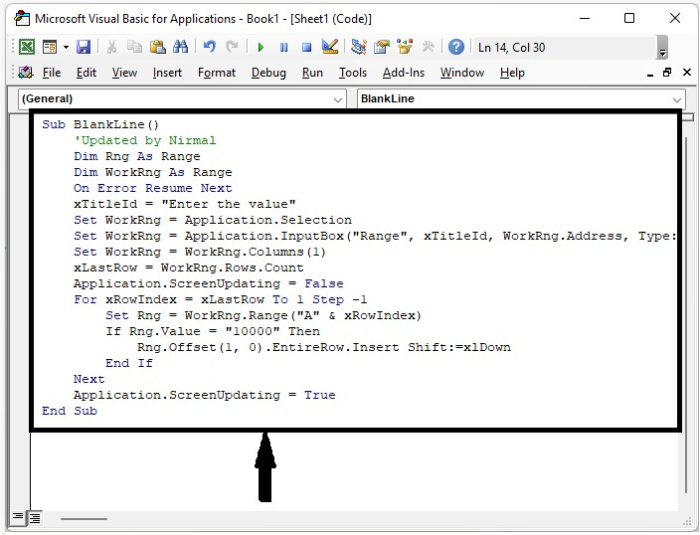Open Object Browser icon
The width and height of the screenshot is (700, 535).
(405, 47)
